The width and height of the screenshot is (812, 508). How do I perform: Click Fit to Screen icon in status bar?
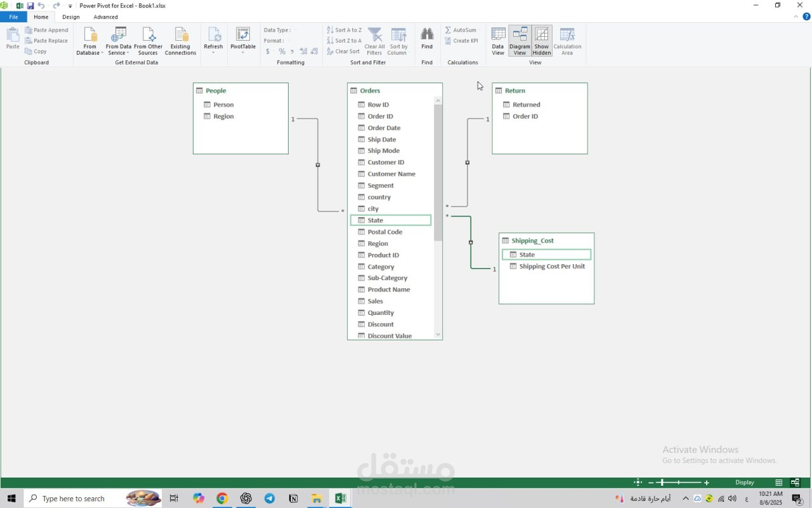point(638,483)
